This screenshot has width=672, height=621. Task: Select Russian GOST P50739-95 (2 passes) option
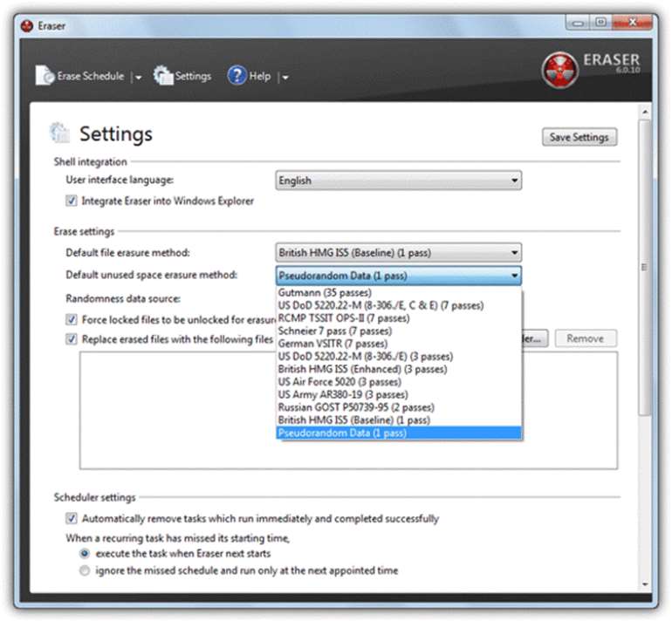coord(399,407)
